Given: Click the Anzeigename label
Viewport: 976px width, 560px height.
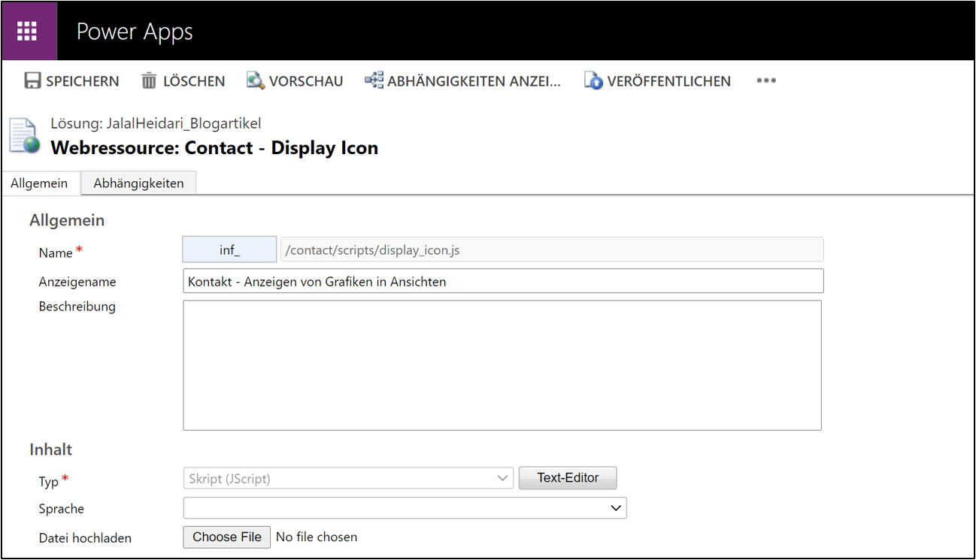Looking at the screenshot, I should click(77, 282).
